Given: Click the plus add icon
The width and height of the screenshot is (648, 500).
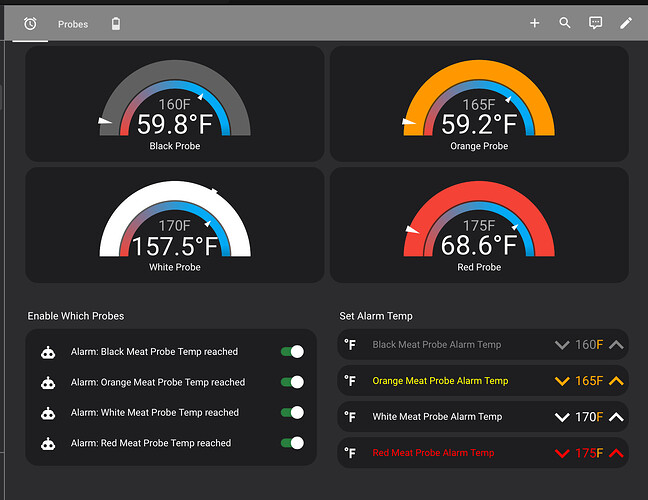Looking at the screenshot, I should pos(535,23).
